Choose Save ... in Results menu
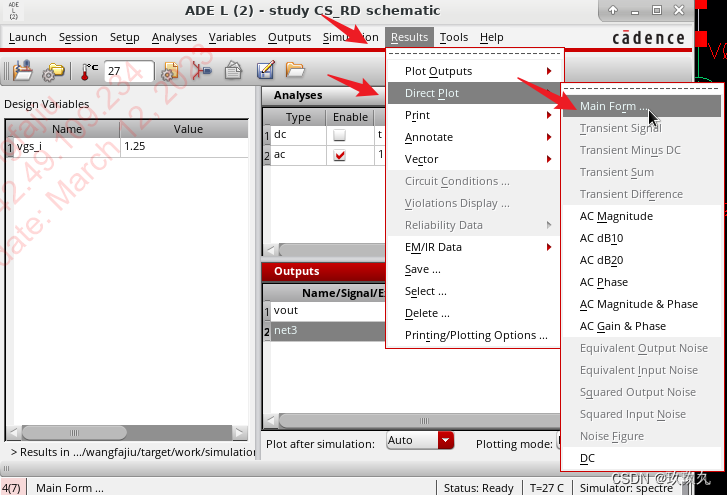Image resolution: width=727 pixels, height=495 pixels. click(473, 269)
